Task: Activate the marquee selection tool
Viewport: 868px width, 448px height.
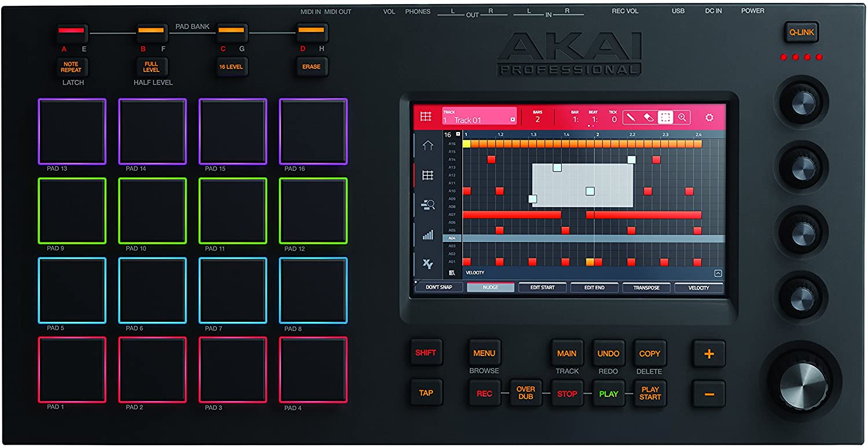Action: click(x=665, y=117)
